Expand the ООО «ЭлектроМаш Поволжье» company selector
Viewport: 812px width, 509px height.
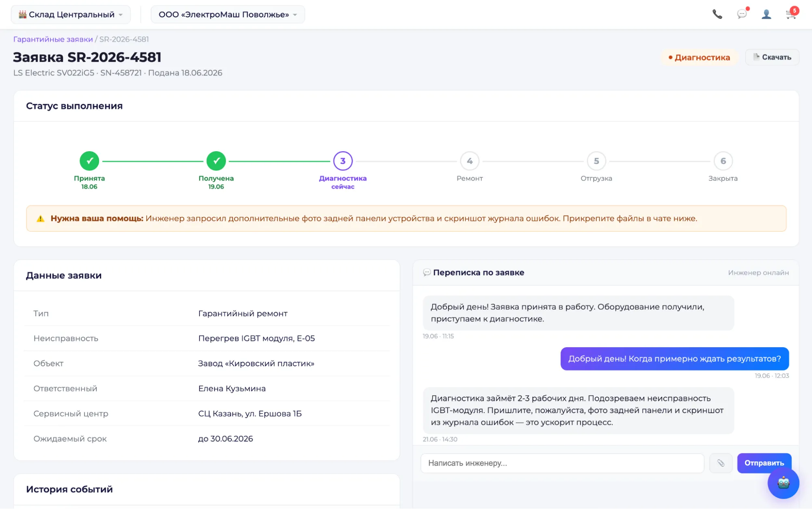tap(228, 15)
